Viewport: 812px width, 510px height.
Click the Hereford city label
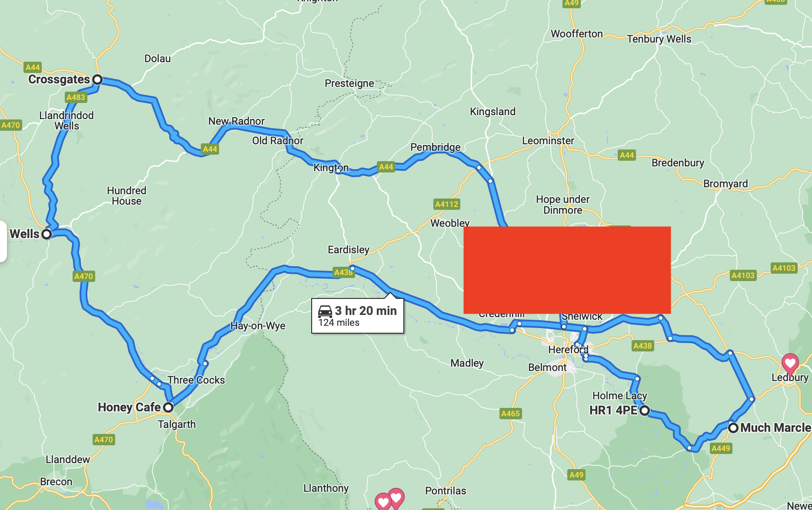coord(568,350)
